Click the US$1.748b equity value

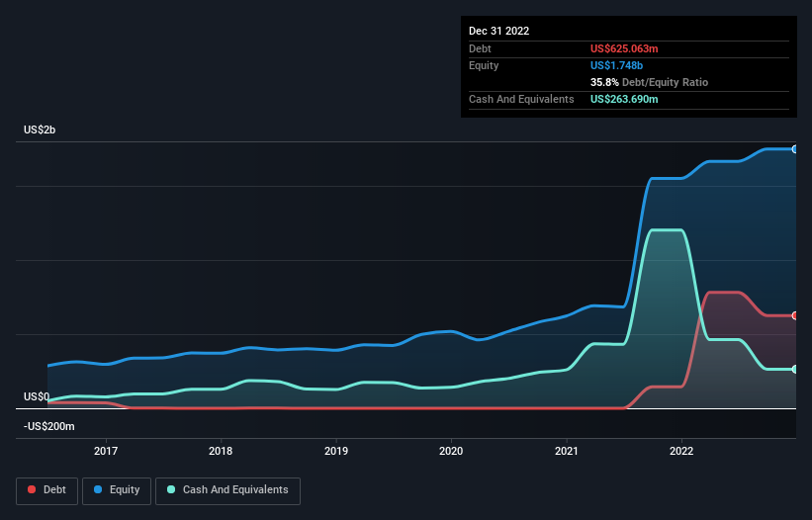[616, 65]
